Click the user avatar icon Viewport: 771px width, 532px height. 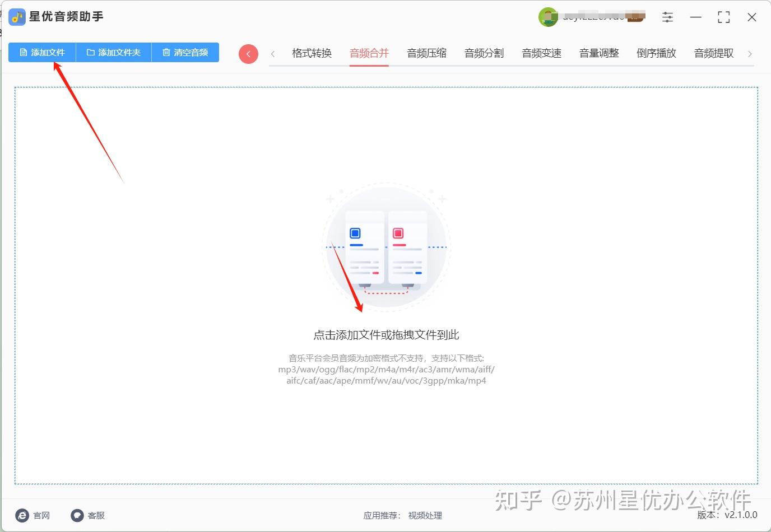(548, 17)
